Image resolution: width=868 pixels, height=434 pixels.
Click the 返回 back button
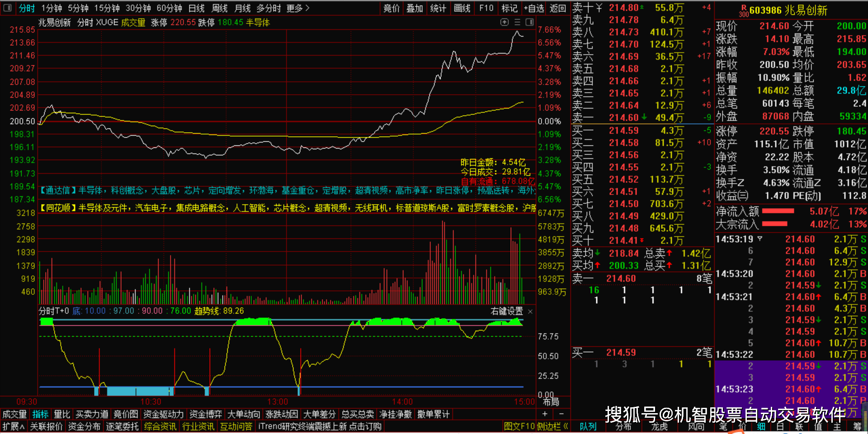click(x=558, y=8)
